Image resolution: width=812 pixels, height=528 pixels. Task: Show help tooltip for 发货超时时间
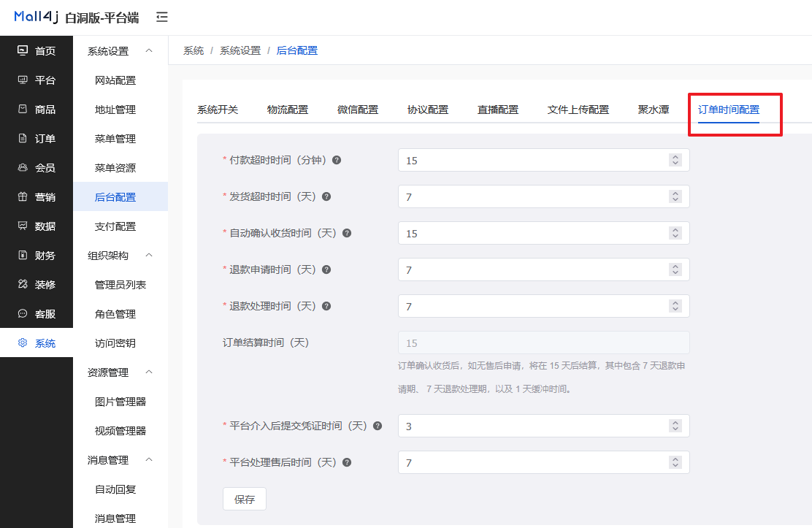[326, 196]
